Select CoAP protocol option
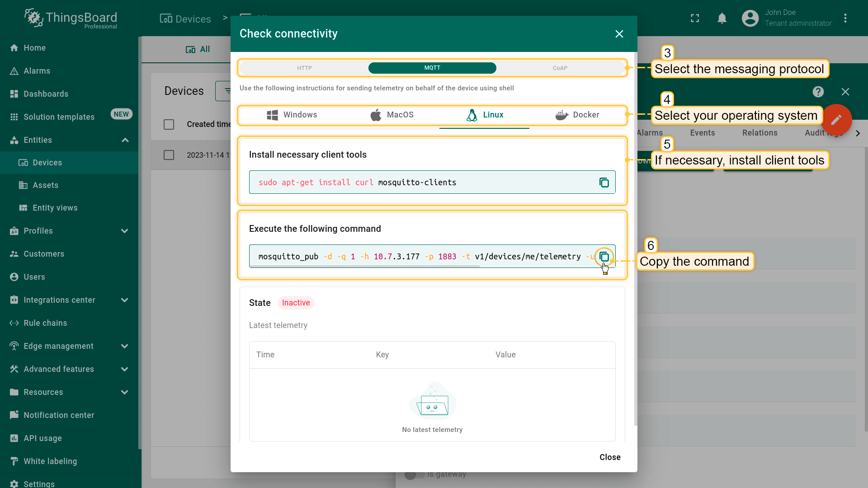Screen dimensions: 868x488 click(x=560, y=68)
